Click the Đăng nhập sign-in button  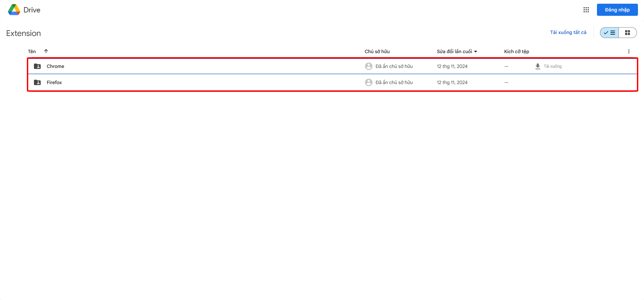(617, 10)
